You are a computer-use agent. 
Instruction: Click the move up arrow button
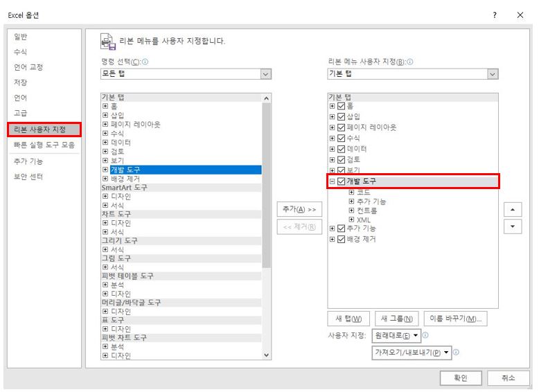tap(513, 210)
